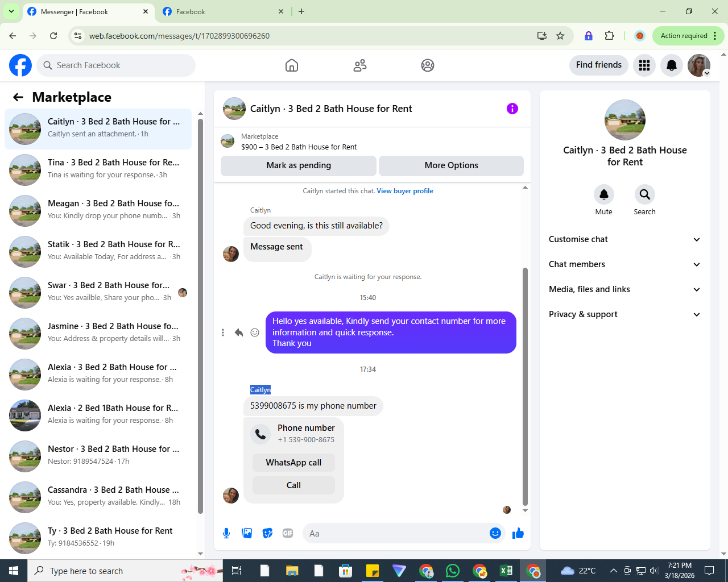Open Alexia's 2 Bed 1Bath House conversation
728x582 pixels.
coord(98,415)
